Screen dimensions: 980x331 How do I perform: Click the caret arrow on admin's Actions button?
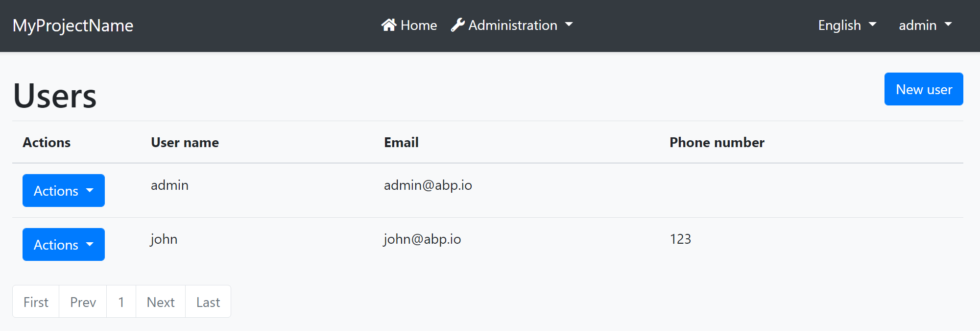point(90,191)
